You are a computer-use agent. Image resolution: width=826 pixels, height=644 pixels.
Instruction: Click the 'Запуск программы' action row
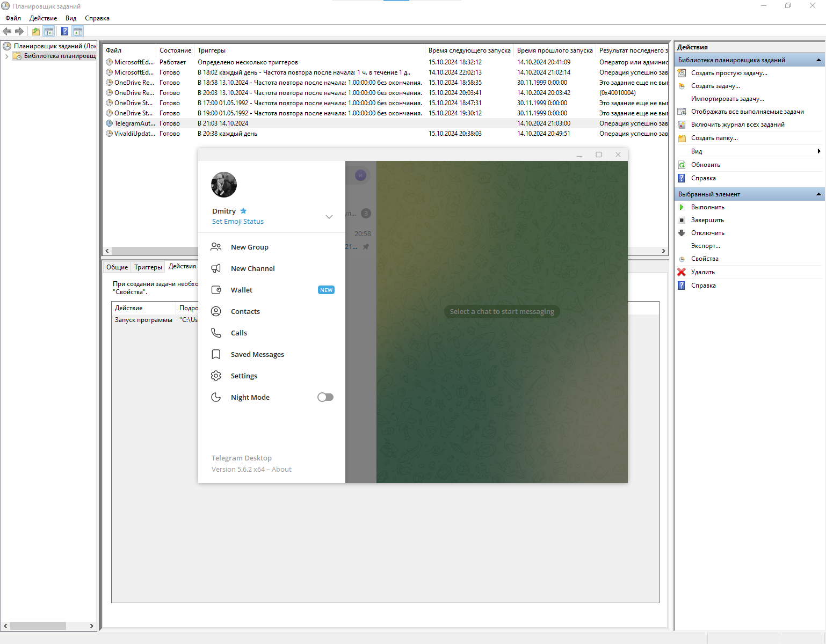(x=156, y=320)
